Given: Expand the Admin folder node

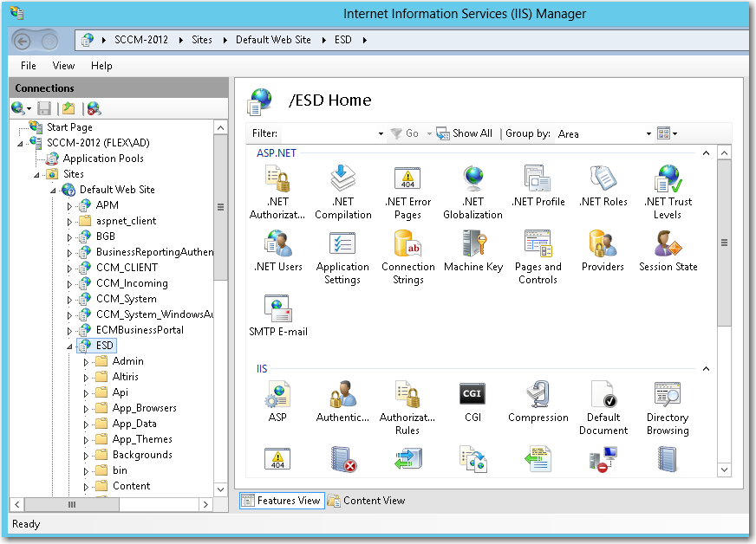Looking at the screenshot, I should 86,361.
